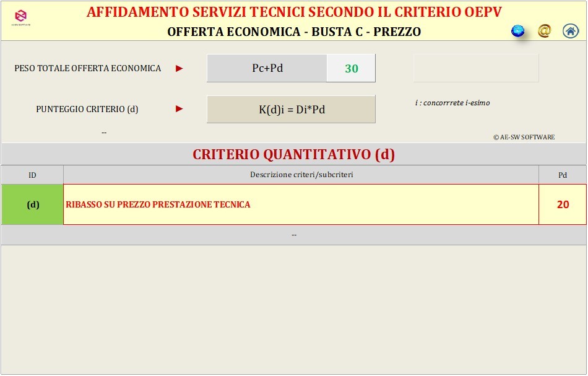Click the gray footer row below criterion
The height and width of the screenshot is (376, 588).
coord(293,235)
